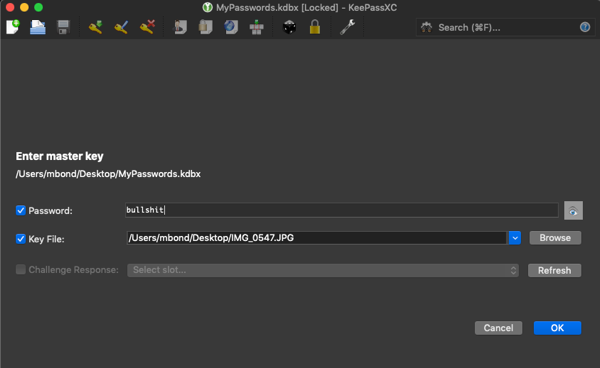
Task: Cancel unlocking the database
Action: point(498,328)
